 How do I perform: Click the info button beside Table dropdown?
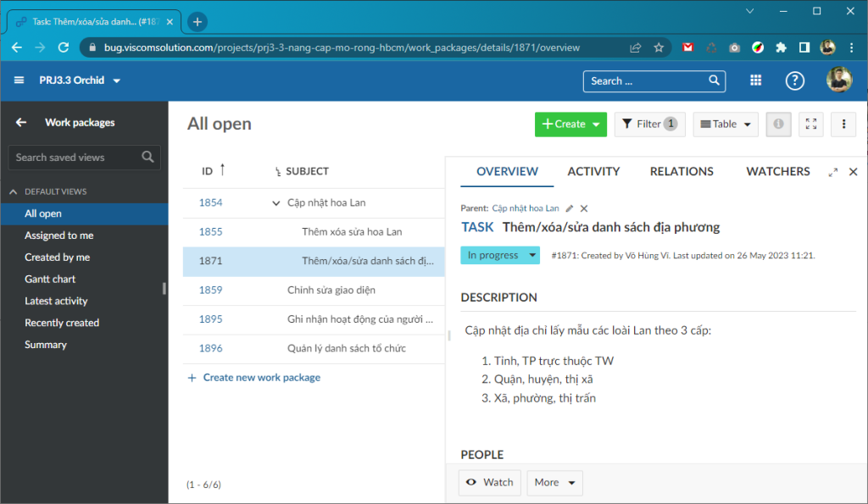(778, 124)
